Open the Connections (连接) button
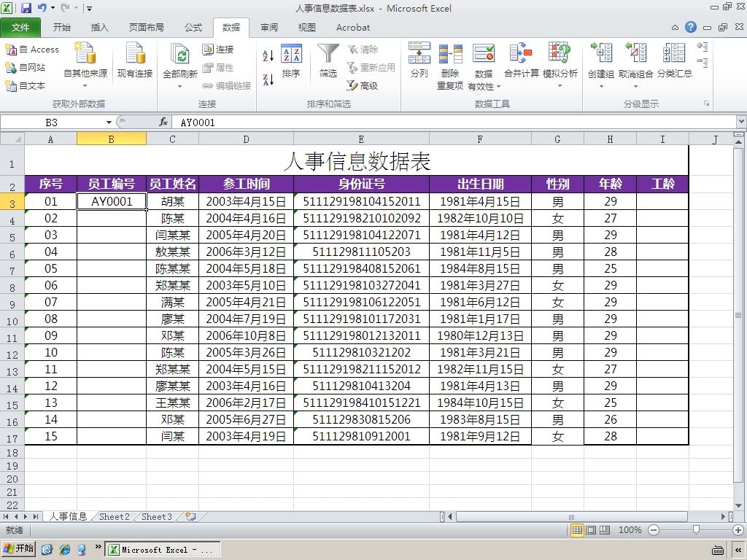This screenshot has height=560, width=747. point(218,49)
